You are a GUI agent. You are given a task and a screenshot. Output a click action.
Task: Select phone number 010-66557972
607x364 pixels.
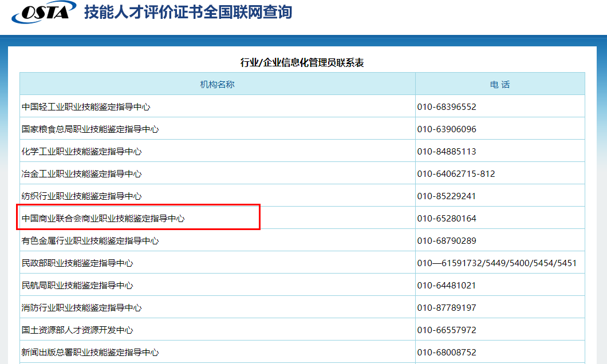pos(447,330)
